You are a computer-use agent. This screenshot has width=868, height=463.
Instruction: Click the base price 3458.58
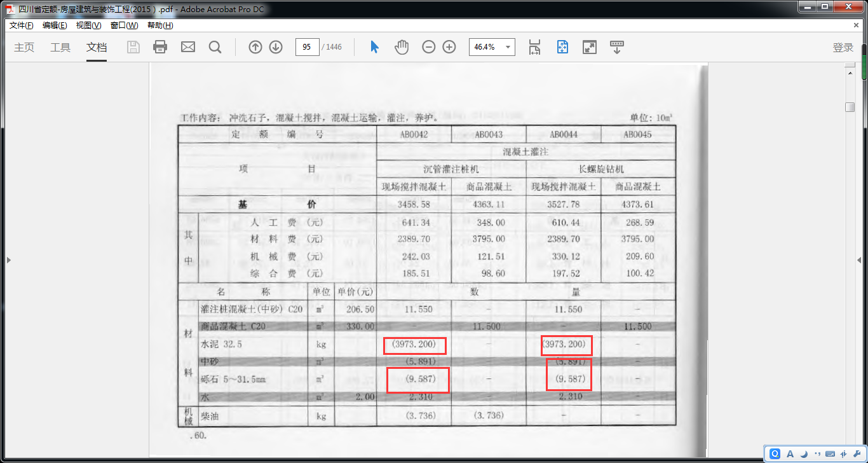point(414,205)
